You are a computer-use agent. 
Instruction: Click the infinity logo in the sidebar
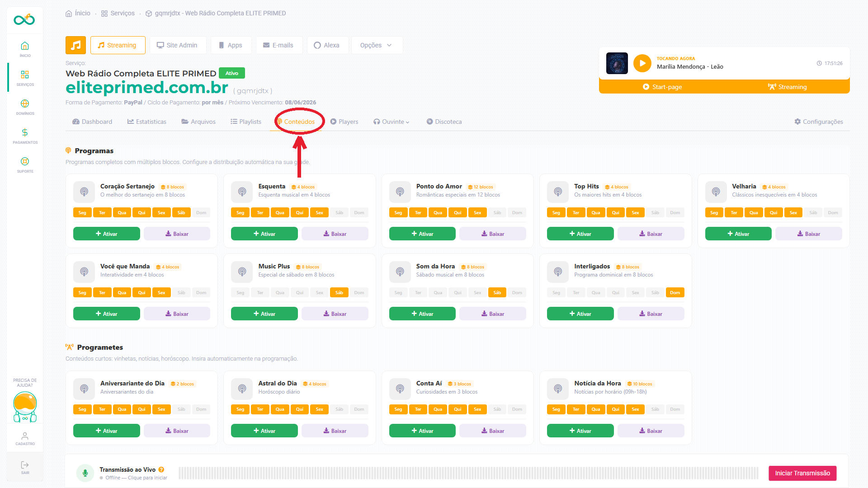coord(24,19)
